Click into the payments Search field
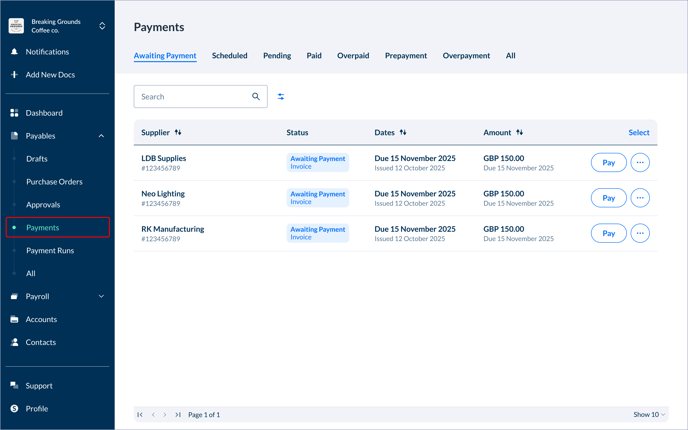This screenshot has height=430, width=688. click(x=193, y=97)
